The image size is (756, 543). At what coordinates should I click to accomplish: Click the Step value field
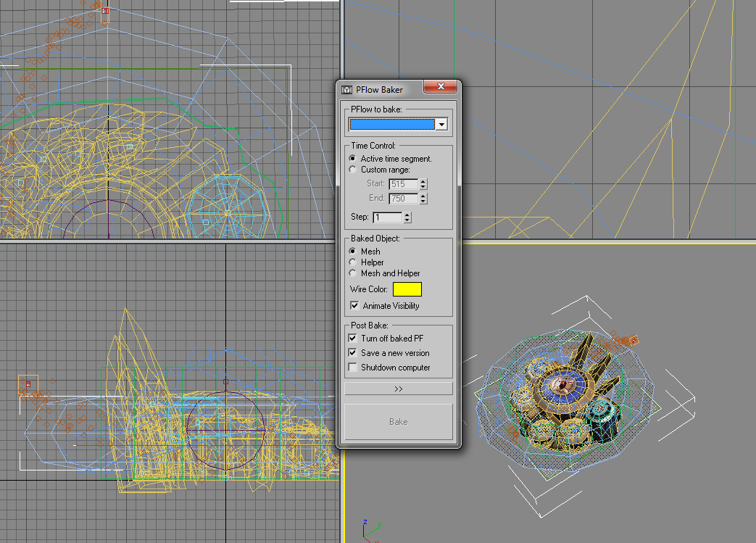pos(388,217)
